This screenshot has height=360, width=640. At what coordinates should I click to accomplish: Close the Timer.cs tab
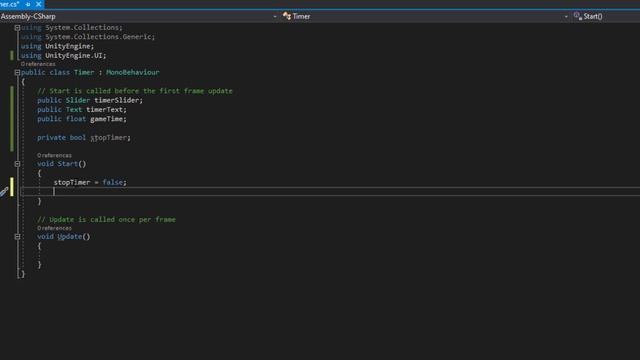[38, 4]
